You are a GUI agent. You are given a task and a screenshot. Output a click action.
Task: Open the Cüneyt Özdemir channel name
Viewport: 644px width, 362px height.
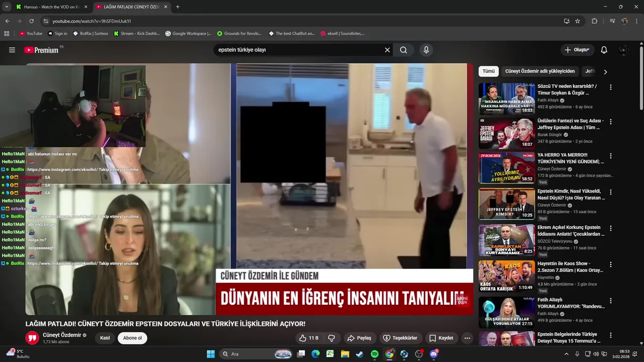pos(62,335)
